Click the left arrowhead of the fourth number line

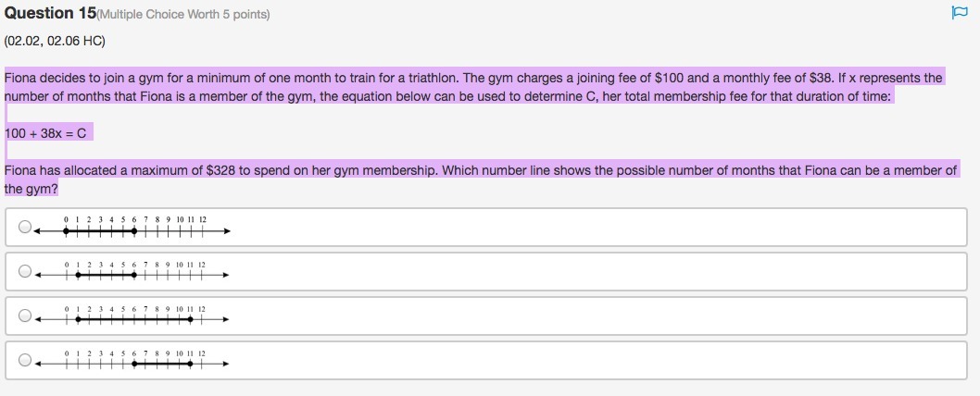coord(37,364)
